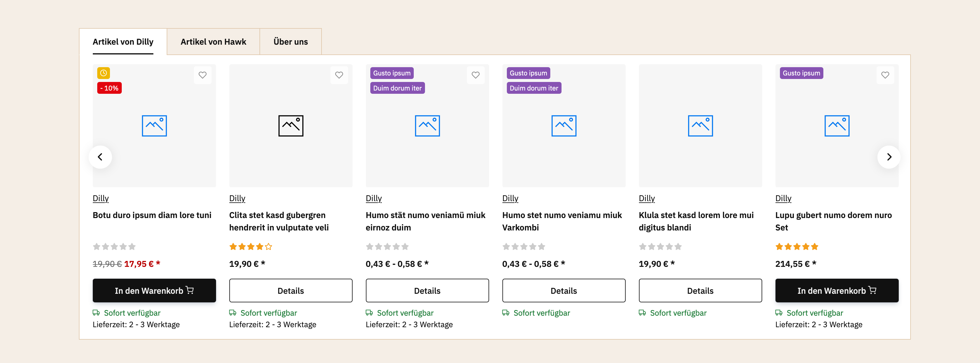Switch to Artikel von Hawk tab

(213, 42)
